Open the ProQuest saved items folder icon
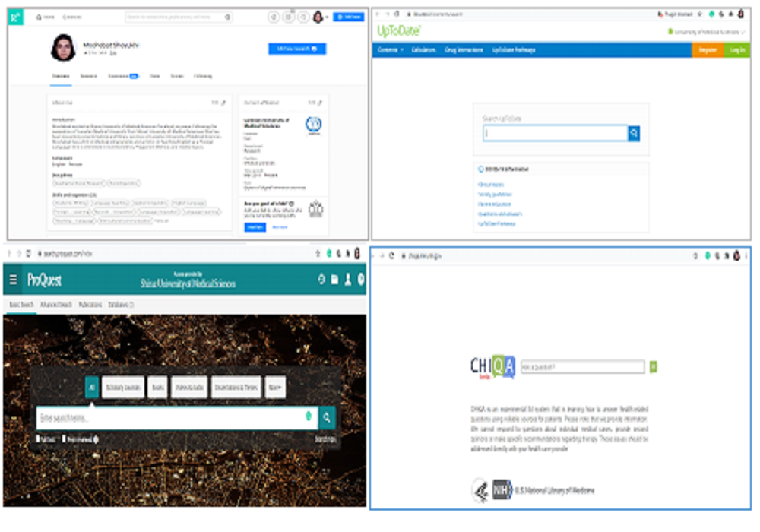This screenshot has height=532, width=760. [x=334, y=280]
